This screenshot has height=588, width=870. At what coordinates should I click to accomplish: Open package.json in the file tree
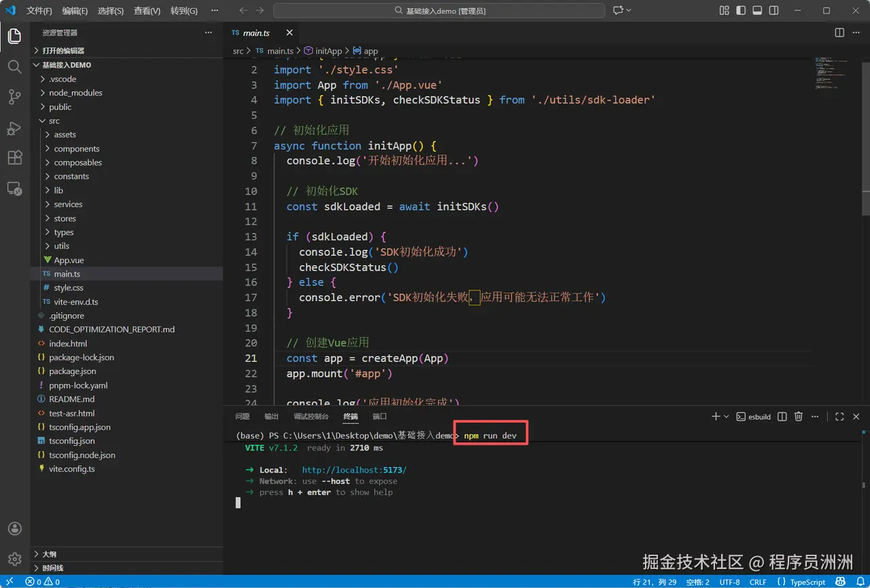(126, 371)
